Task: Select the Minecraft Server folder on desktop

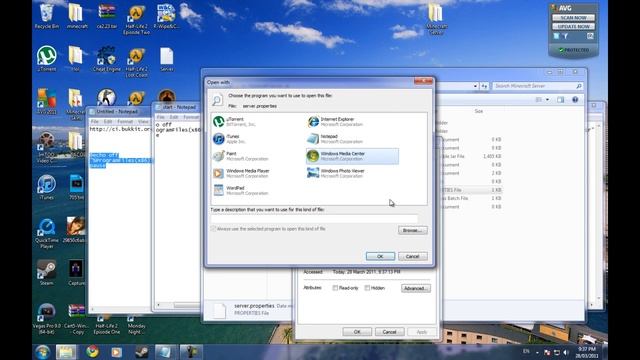Action: coord(436,20)
